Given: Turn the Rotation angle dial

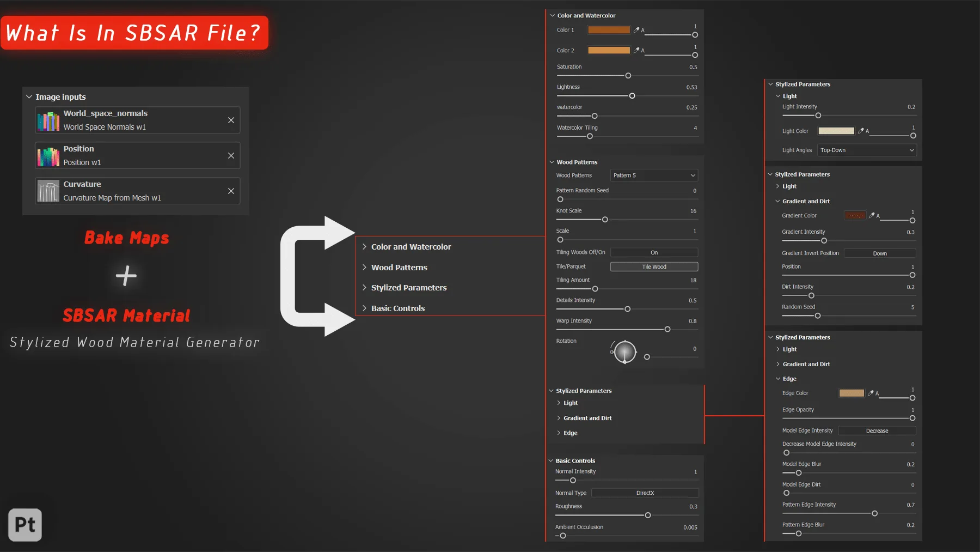Looking at the screenshot, I should click(x=624, y=351).
